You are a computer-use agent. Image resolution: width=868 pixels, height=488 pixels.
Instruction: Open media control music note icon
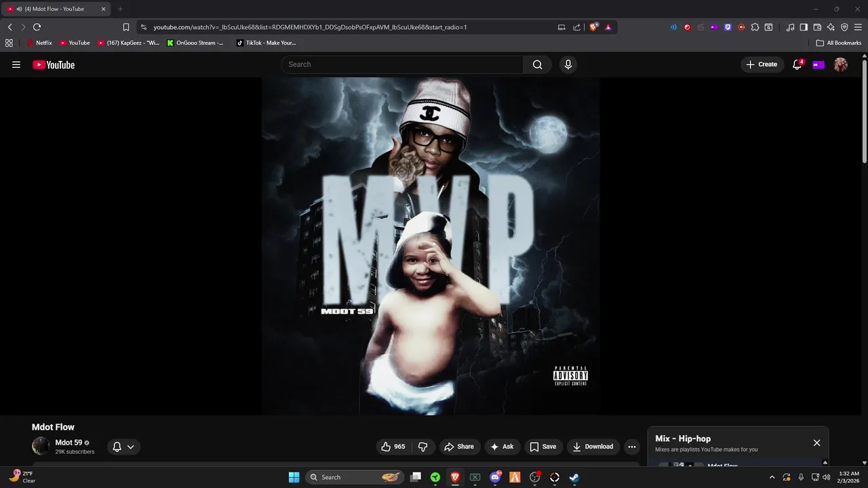point(790,27)
